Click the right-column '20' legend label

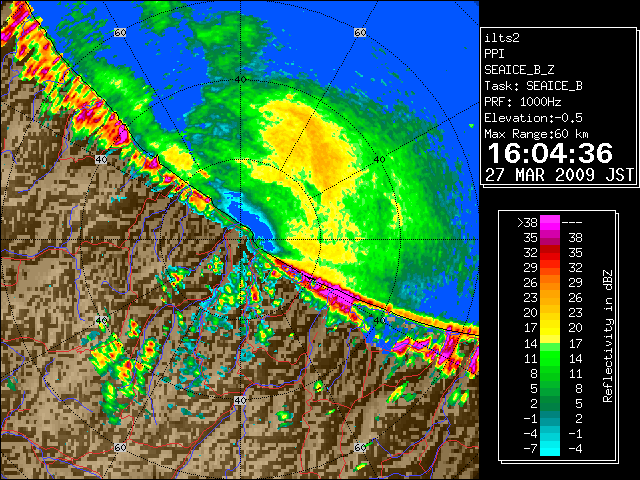(575, 328)
